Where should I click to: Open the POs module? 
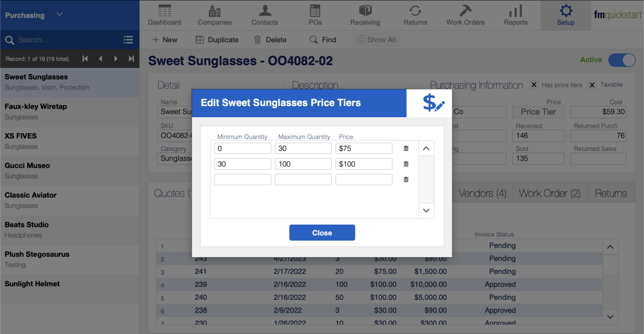tap(315, 15)
